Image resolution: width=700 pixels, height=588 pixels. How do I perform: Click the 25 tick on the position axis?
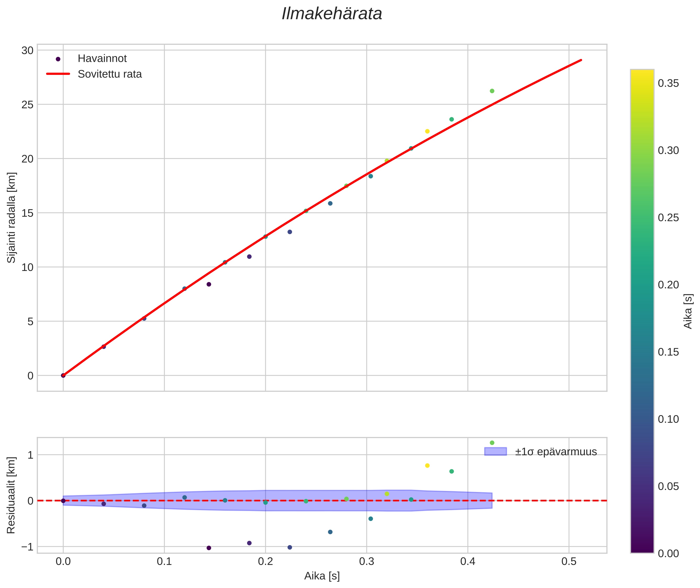coord(27,105)
